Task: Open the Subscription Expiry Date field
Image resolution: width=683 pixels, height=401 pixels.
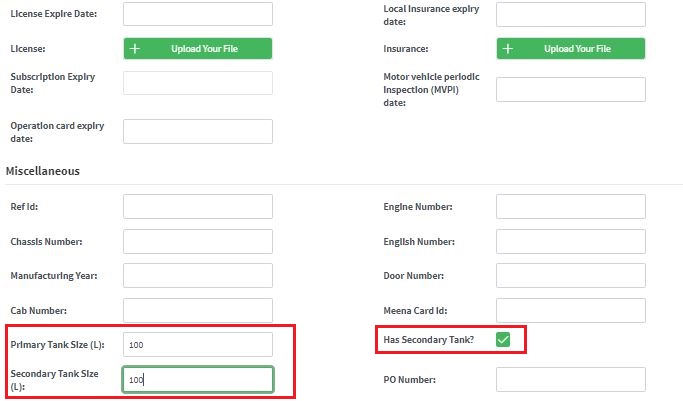Action: [x=198, y=83]
